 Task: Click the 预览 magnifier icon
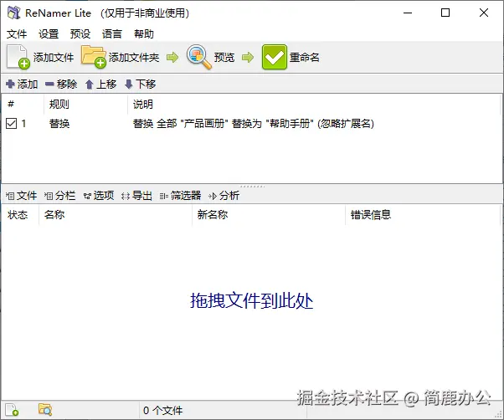pos(199,57)
